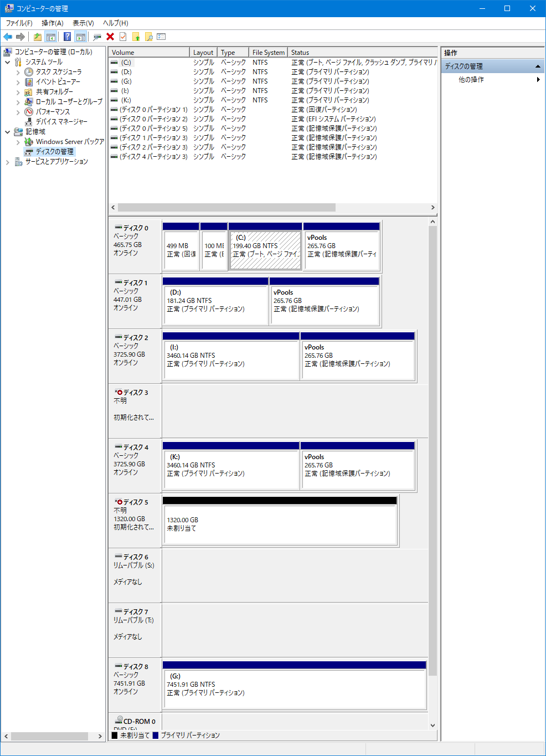
Task: Toggle the Show/Hide Action Pane button
Action: click(81, 37)
